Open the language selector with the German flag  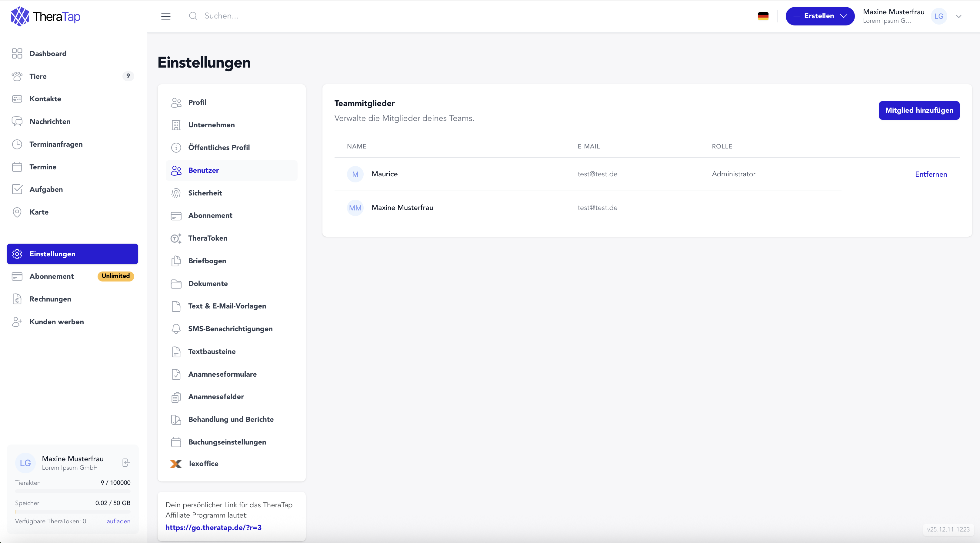(764, 16)
